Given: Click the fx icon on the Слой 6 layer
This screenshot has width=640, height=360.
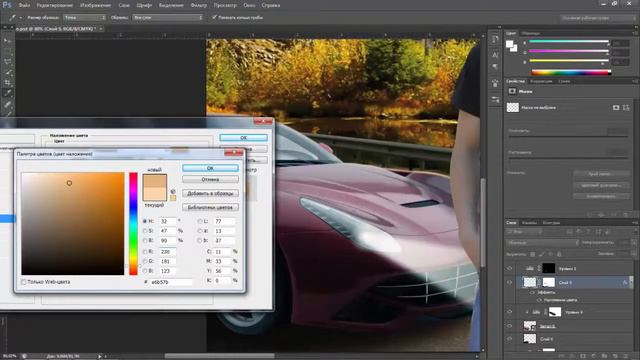Looking at the screenshot, I should (x=625, y=282).
